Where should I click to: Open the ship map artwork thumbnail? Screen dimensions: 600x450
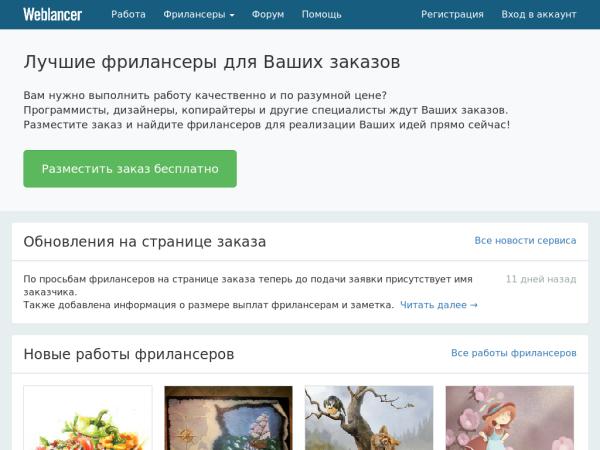coord(228,418)
